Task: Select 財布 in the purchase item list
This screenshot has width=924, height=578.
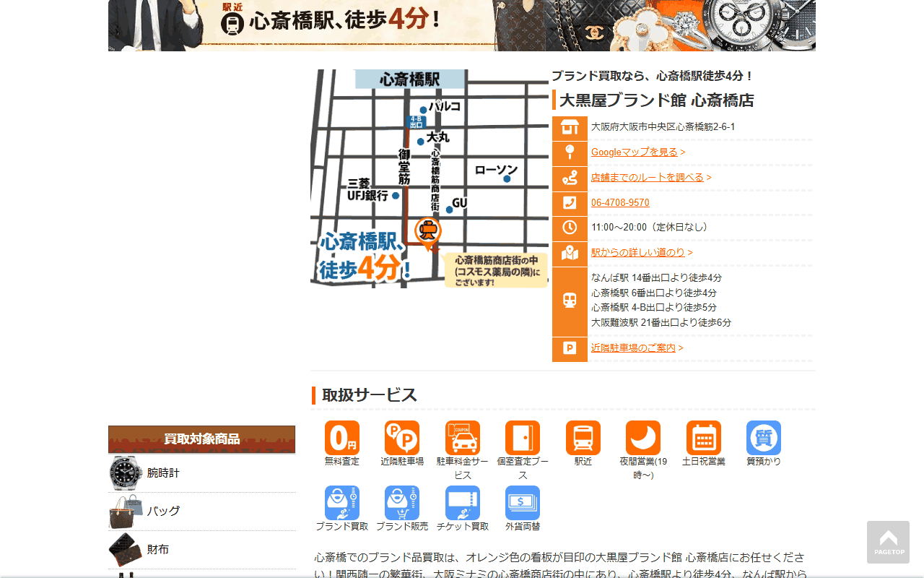Action: point(158,549)
